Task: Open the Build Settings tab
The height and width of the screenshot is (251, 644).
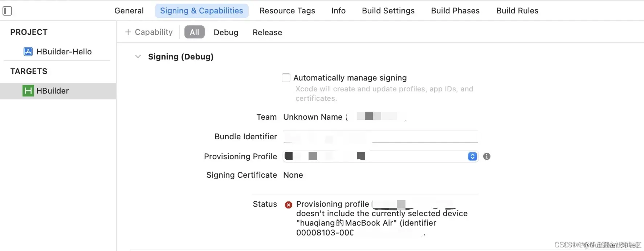Action: coord(388,11)
